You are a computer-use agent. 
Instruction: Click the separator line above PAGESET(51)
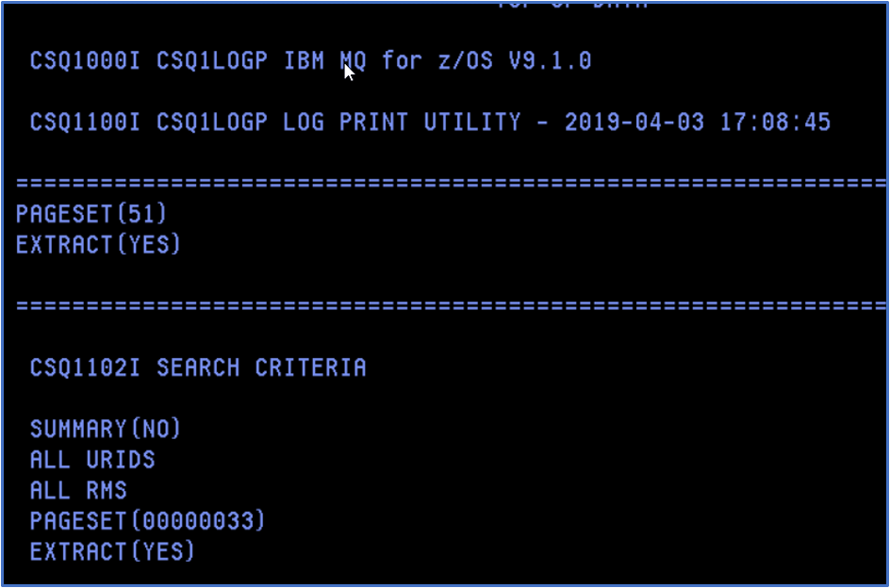point(451,183)
